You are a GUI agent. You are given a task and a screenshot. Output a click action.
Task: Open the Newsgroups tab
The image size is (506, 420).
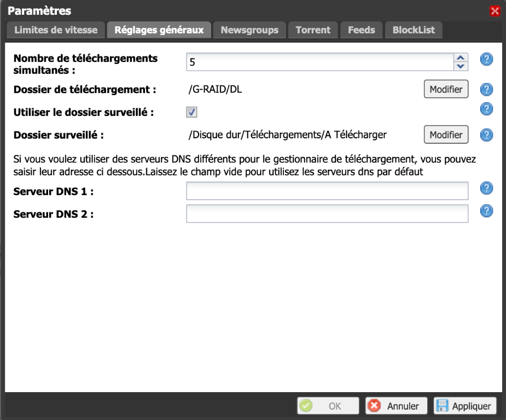(x=249, y=30)
